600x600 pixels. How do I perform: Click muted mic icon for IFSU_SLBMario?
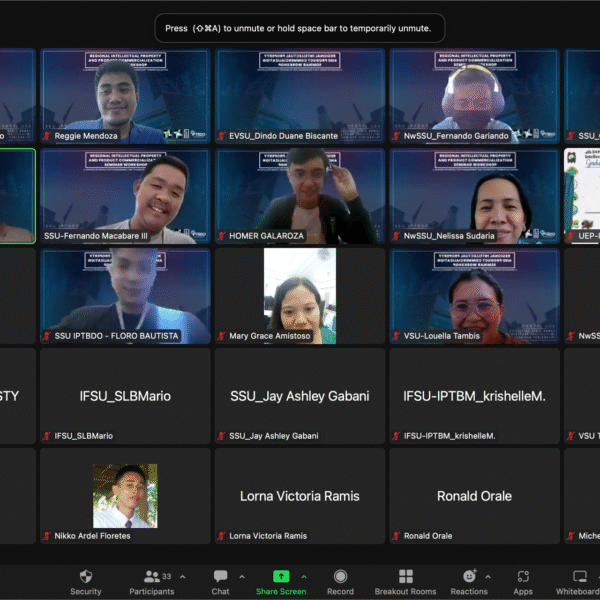pos(47,436)
